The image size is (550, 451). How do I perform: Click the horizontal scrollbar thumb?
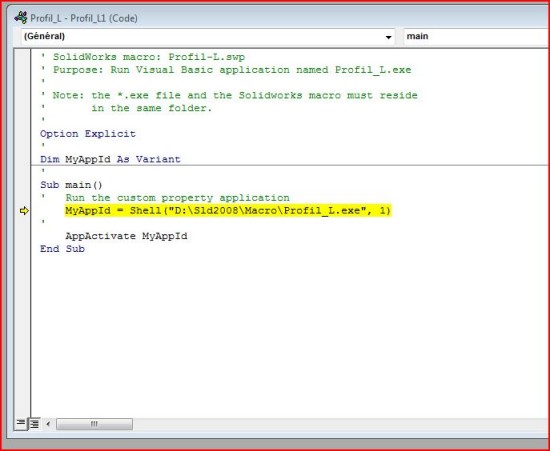click(x=94, y=424)
